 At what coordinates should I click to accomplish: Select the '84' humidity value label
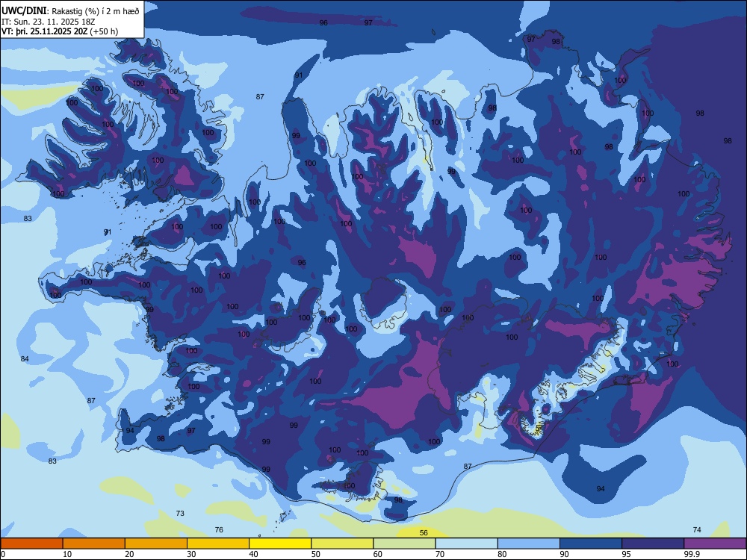coord(25,358)
